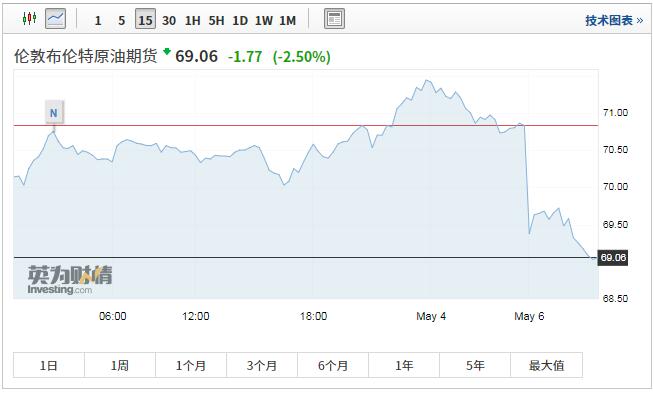The height and width of the screenshot is (393, 654).
Task: Select the 1H interval
Action: click(x=193, y=20)
